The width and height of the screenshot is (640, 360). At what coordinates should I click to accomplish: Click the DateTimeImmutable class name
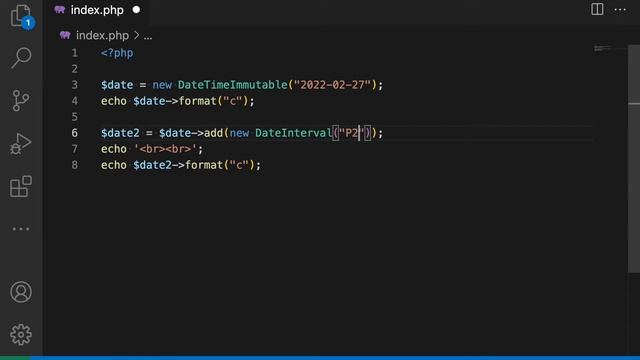click(x=233, y=85)
